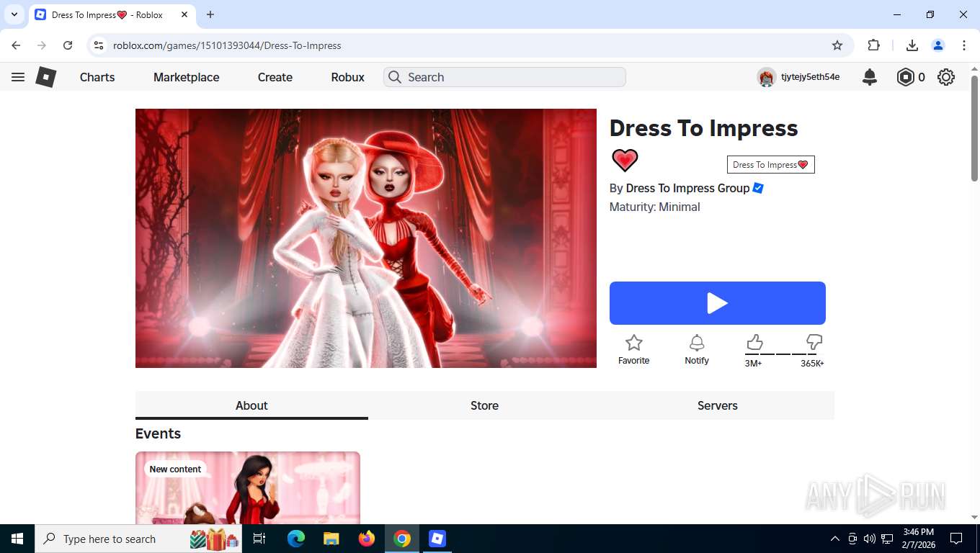Open Task View on the taskbar
Screen dimensions: 980x553
259,539
